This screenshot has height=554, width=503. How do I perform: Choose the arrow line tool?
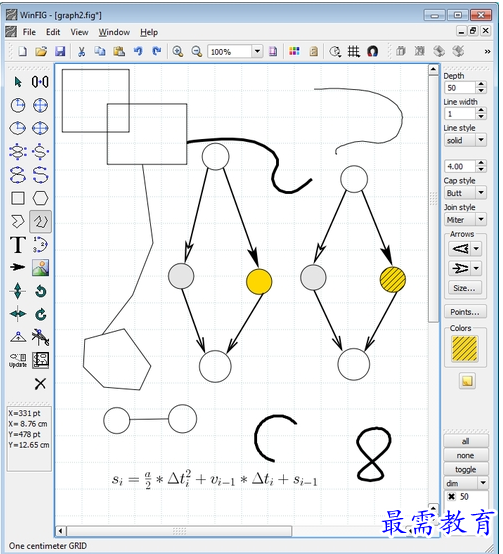click(x=18, y=267)
